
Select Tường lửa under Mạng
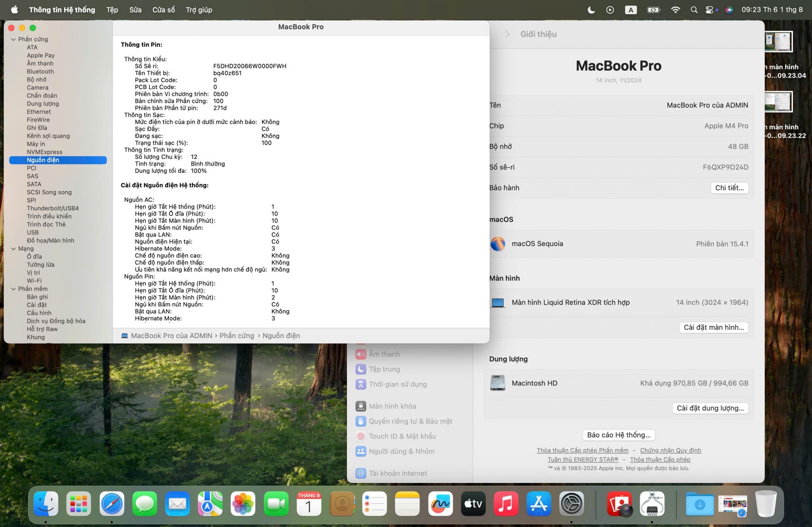[40, 265]
